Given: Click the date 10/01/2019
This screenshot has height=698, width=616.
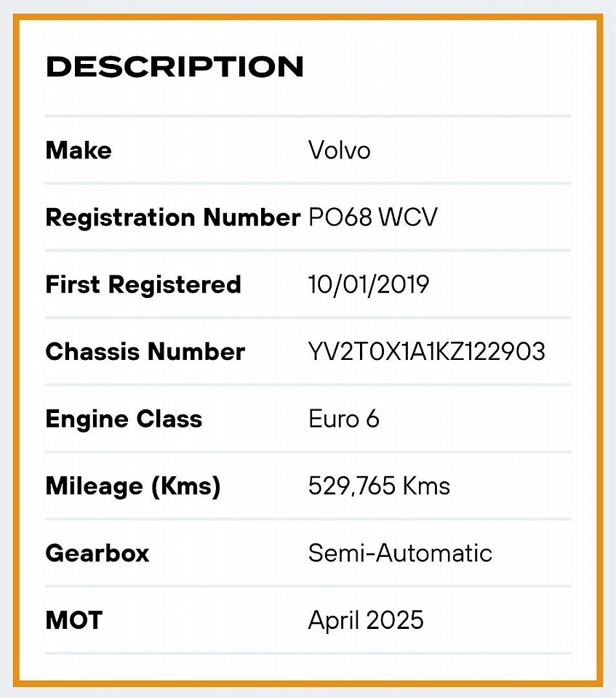Looking at the screenshot, I should coord(368,284).
